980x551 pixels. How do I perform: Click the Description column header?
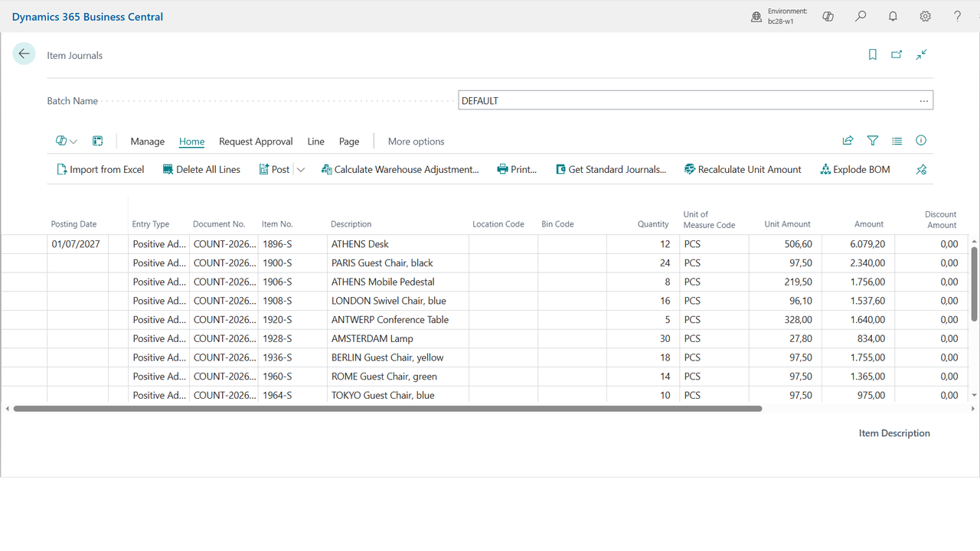pos(351,224)
